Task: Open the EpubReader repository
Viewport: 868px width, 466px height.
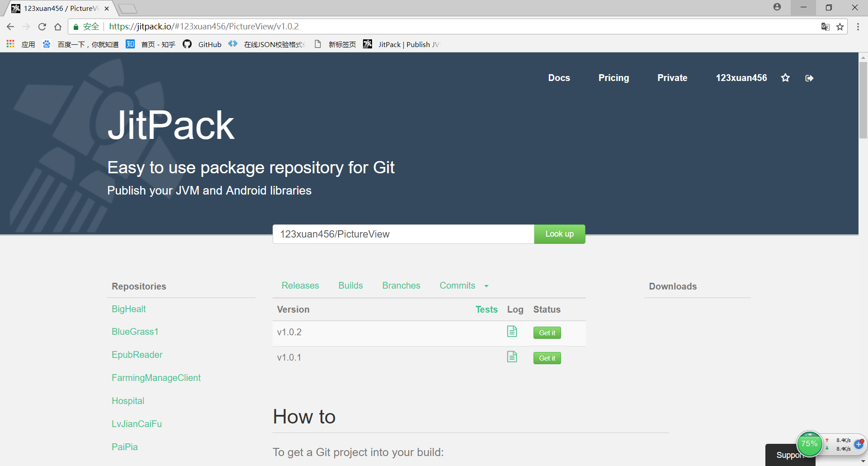Action: (x=137, y=355)
